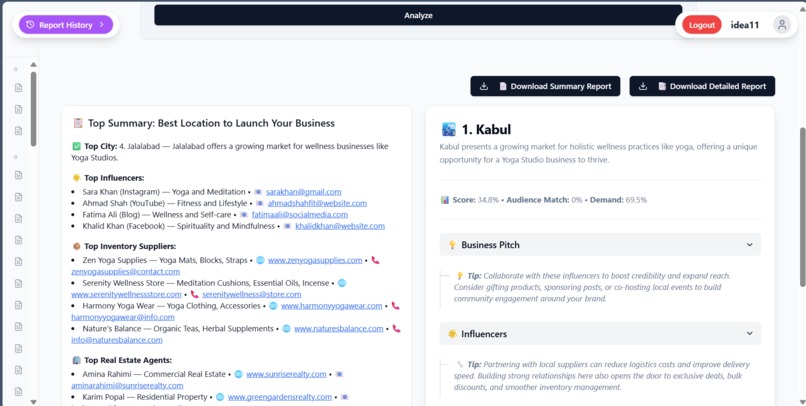Click the box icon beside Top Inventory Suppliers
The height and width of the screenshot is (406, 806).
pyautogui.click(x=77, y=246)
